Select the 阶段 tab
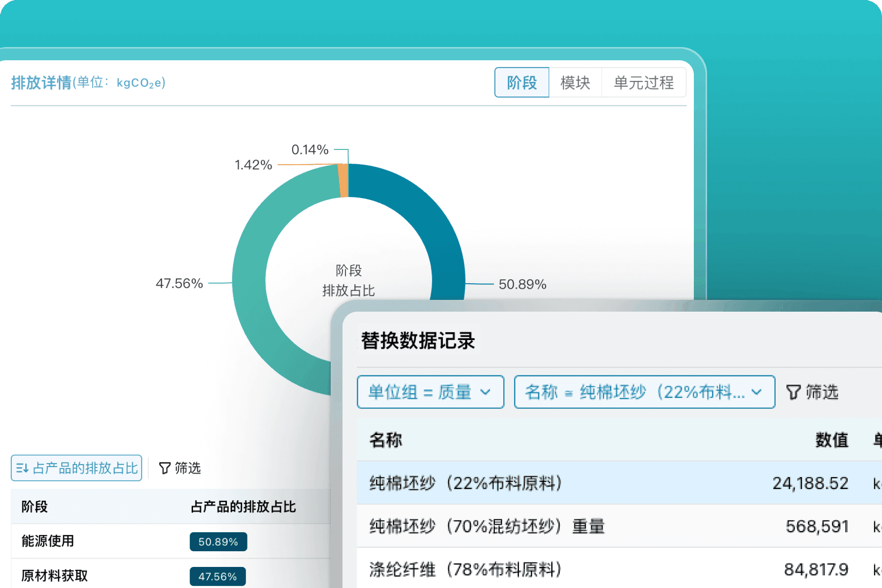 (521, 82)
